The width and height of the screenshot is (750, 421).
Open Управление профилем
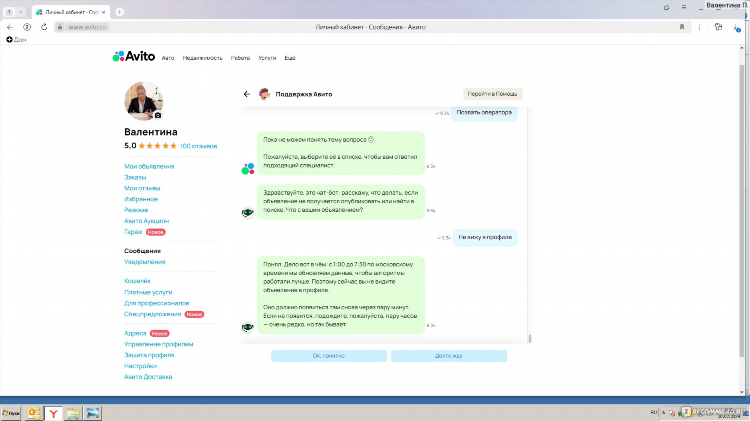tap(158, 344)
